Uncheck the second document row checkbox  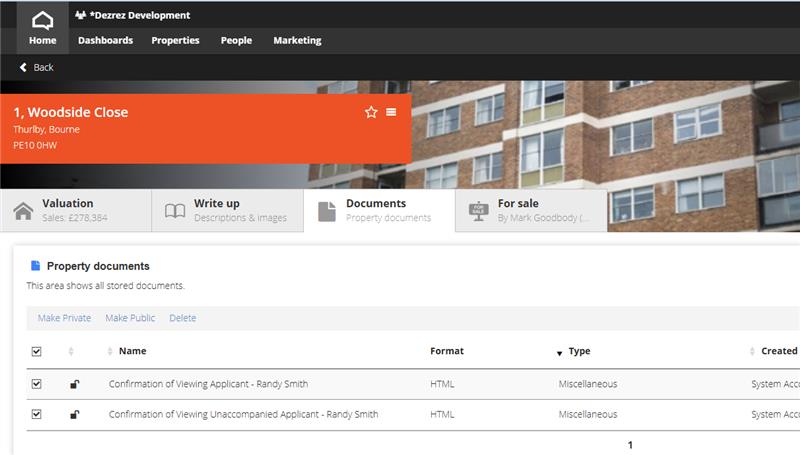[37, 414]
